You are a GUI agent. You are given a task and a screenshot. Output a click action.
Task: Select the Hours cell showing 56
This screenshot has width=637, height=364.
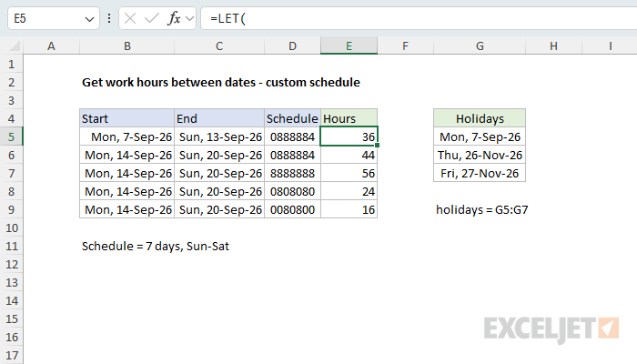pyautogui.click(x=349, y=174)
